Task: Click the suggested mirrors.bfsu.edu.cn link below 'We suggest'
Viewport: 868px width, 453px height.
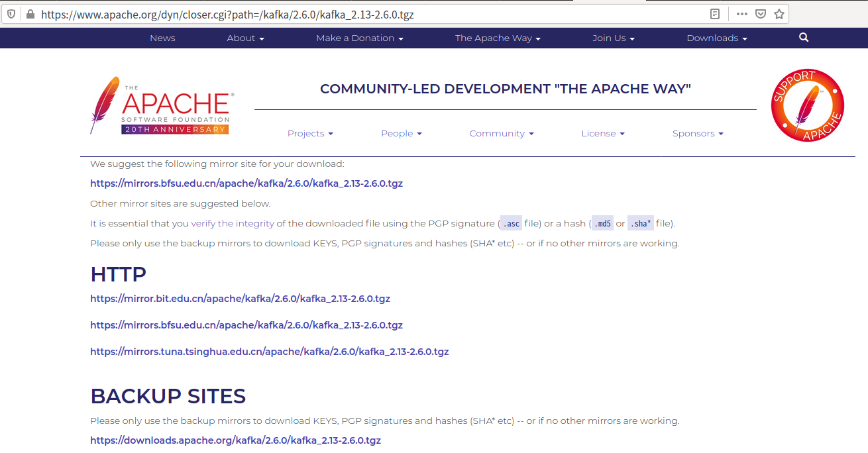Action: (246, 183)
